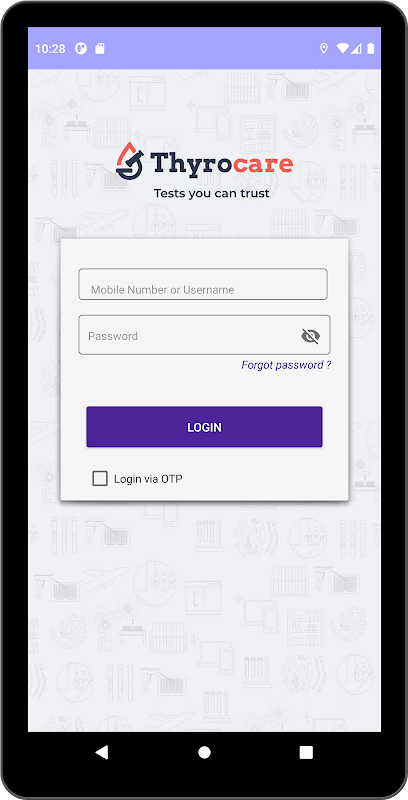408x800 pixels.
Task: Tap the round notification icon beside the clock
Action: [x=81, y=48]
